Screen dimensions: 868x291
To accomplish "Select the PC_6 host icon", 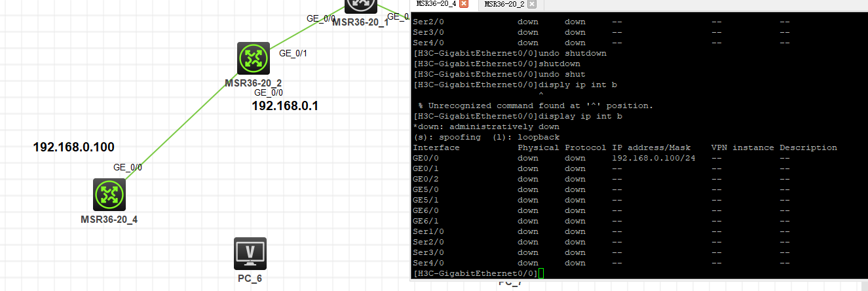I will (x=250, y=254).
